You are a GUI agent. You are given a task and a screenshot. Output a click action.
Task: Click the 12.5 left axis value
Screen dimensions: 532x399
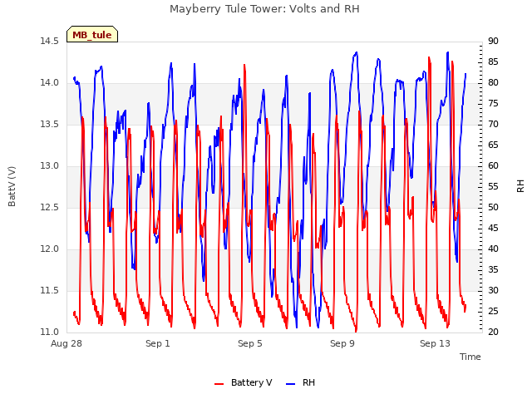[x=50, y=207]
